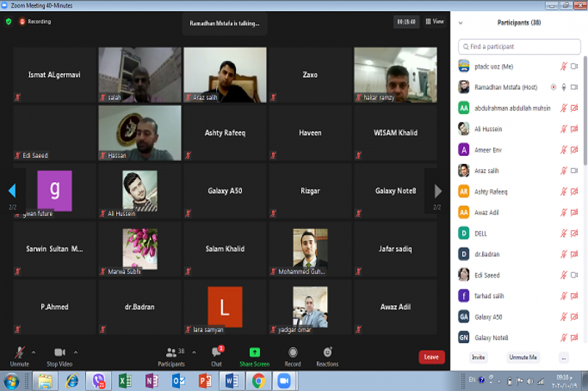Open the Reactions menu
This screenshot has width=588, height=391.
coord(327,355)
